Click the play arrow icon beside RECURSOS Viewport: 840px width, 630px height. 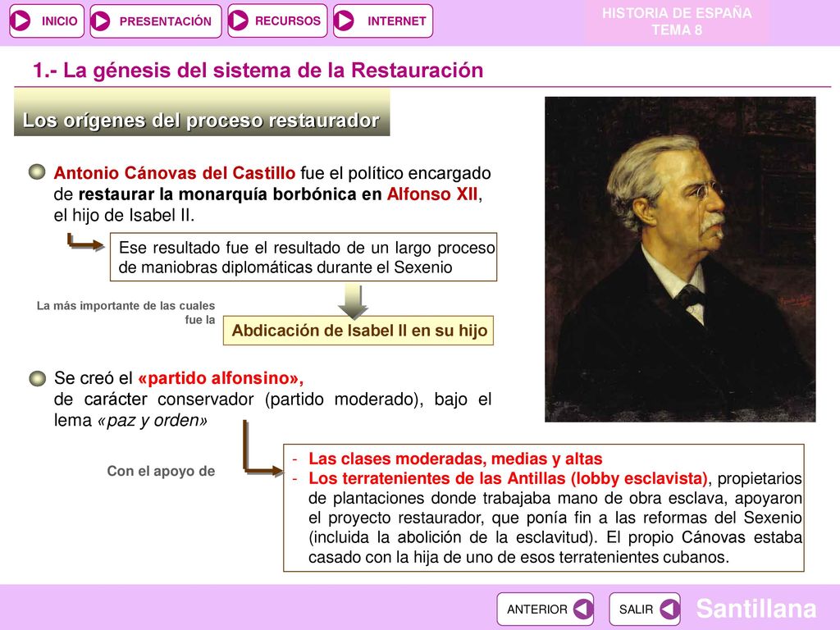239,21
